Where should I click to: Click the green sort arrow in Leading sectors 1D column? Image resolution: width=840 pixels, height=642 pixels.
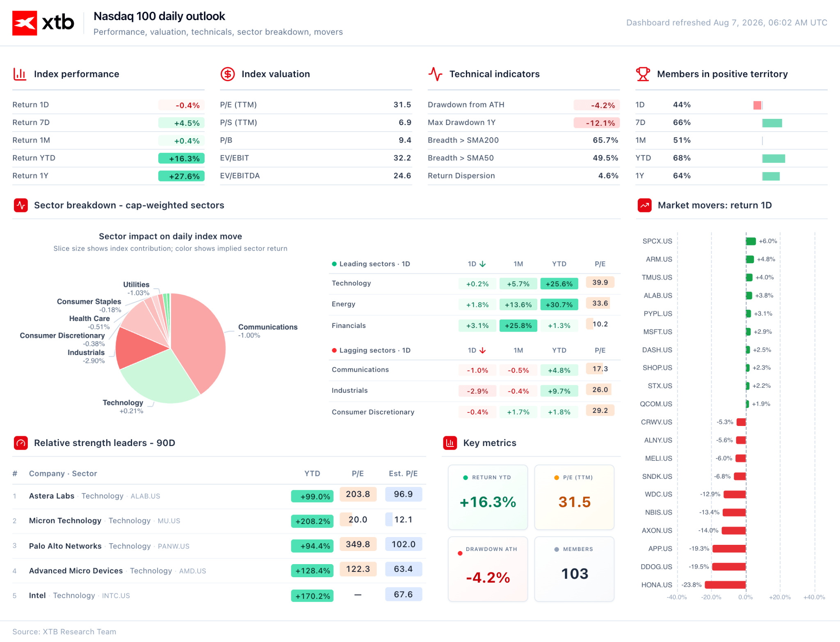[483, 264]
